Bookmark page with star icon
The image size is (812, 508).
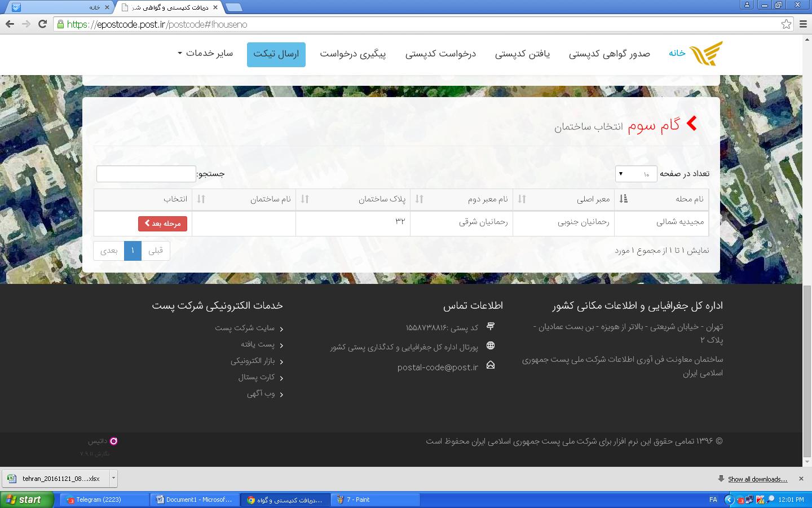786,24
